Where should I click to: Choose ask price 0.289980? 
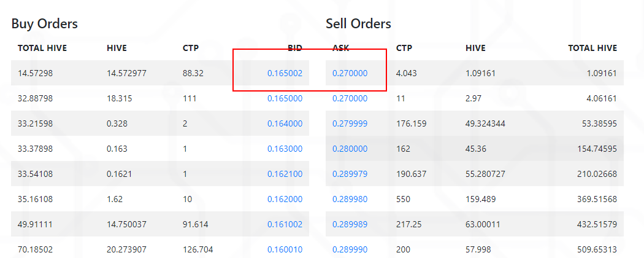(350, 199)
